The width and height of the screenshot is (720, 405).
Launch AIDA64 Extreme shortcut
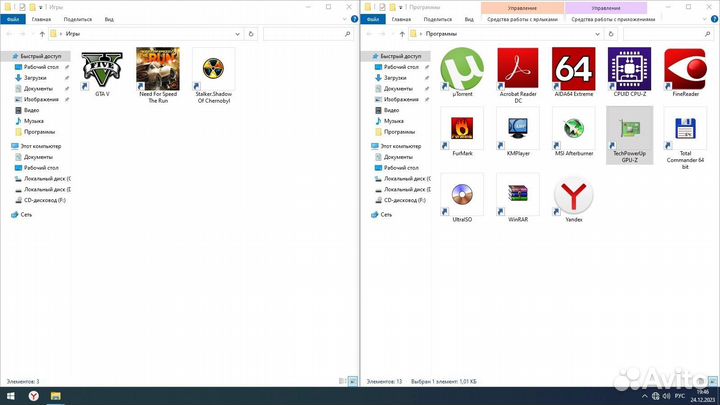[x=574, y=73]
